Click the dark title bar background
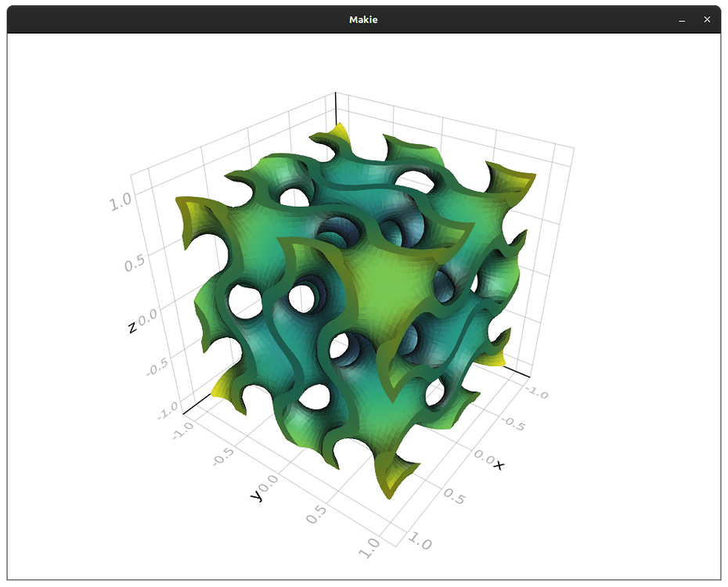The width and height of the screenshot is (728, 587). pyautogui.click(x=157, y=20)
